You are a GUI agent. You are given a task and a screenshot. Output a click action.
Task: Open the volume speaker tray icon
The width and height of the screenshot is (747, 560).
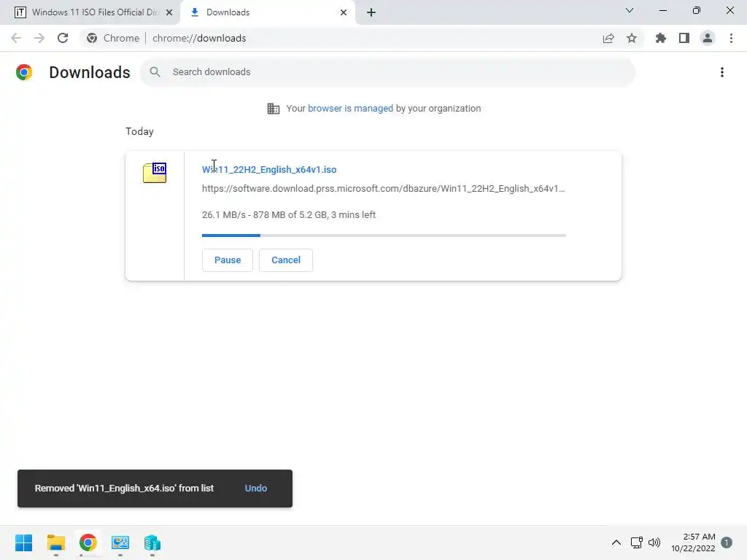[654, 542]
